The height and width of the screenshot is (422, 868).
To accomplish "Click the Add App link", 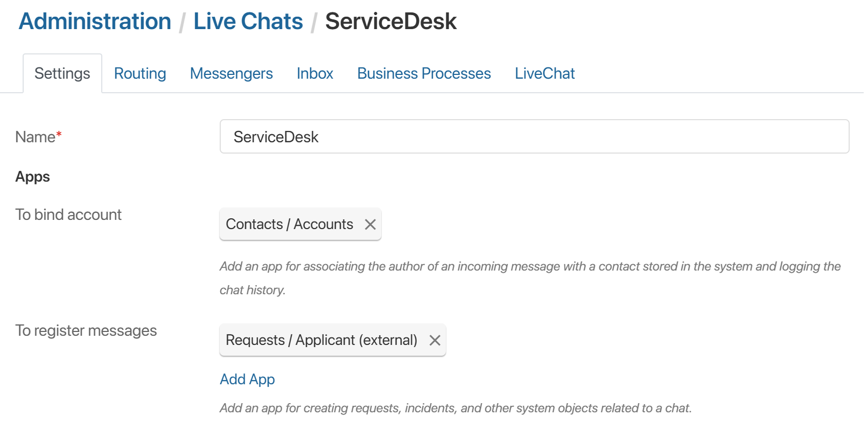I will click(247, 379).
